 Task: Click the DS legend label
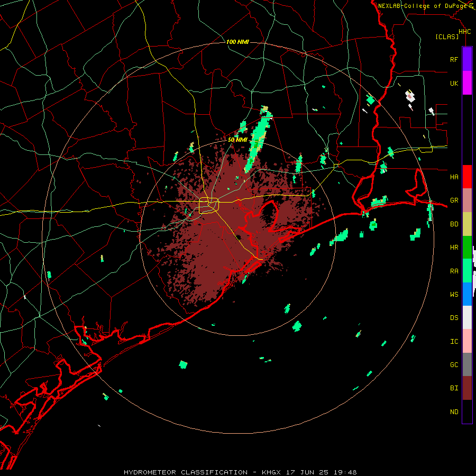[x=454, y=318]
